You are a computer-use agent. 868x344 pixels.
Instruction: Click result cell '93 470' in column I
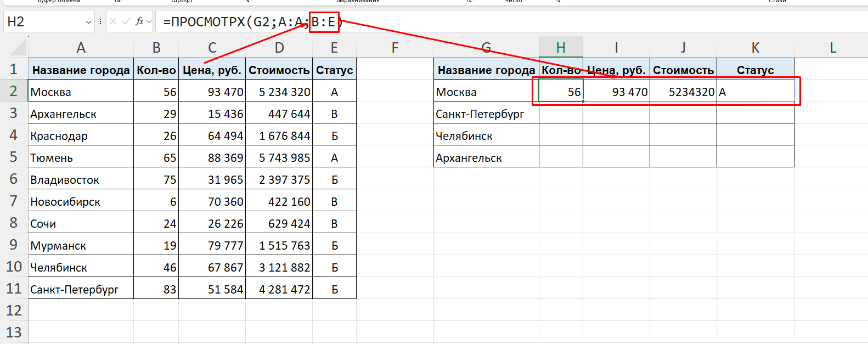tap(616, 91)
